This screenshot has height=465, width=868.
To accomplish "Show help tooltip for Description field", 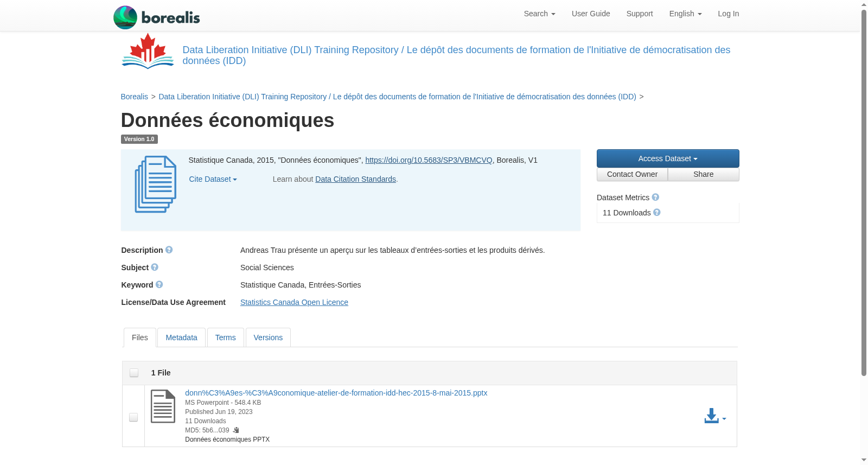I will tap(169, 250).
